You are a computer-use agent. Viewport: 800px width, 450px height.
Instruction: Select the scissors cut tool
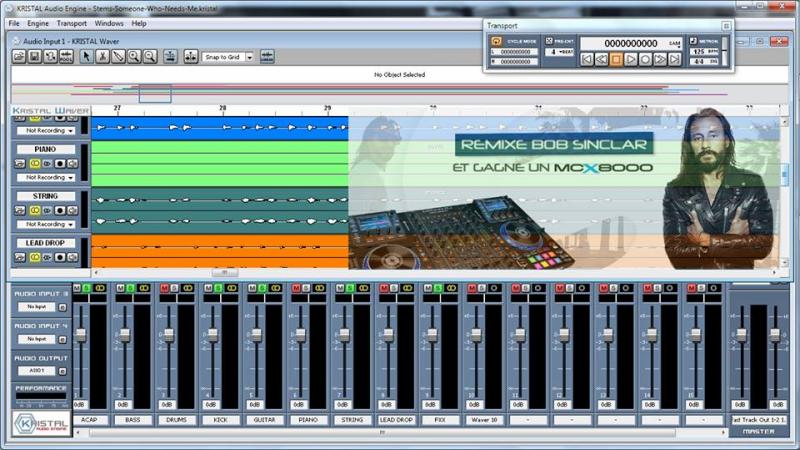103,57
